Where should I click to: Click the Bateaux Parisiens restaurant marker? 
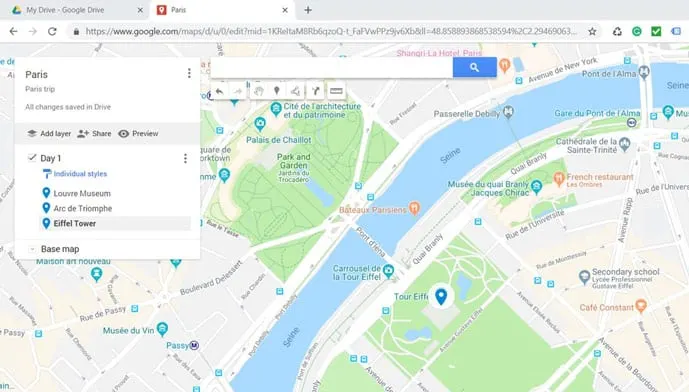pos(414,208)
